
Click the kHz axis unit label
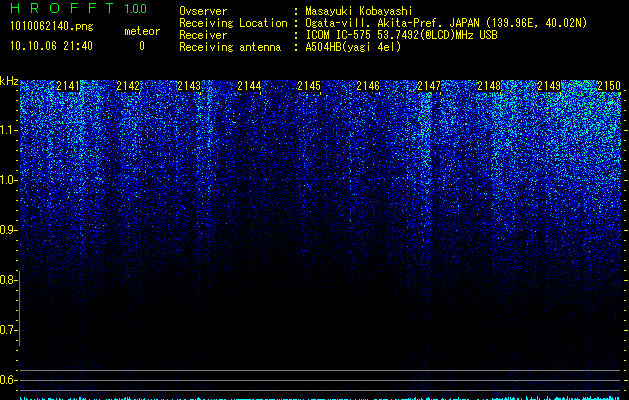9,81
